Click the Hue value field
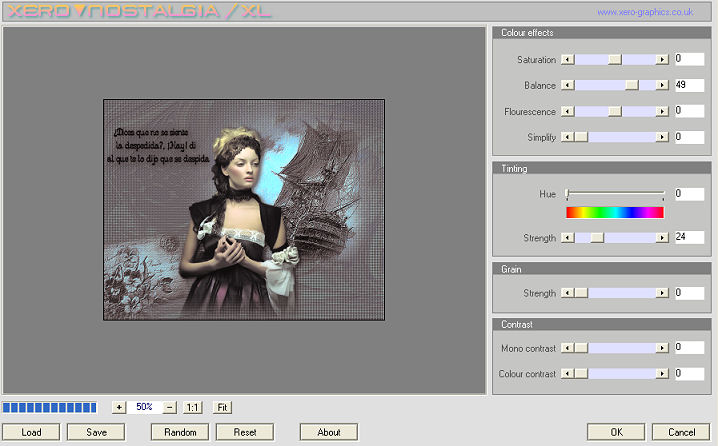 click(689, 194)
